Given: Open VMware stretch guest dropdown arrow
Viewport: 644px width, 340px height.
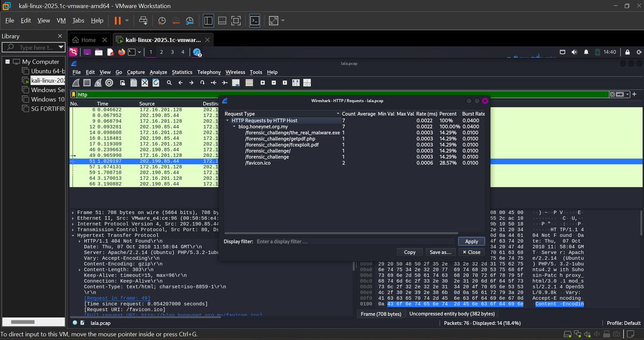Looking at the screenshot, I should pyautogui.click(x=283, y=20).
